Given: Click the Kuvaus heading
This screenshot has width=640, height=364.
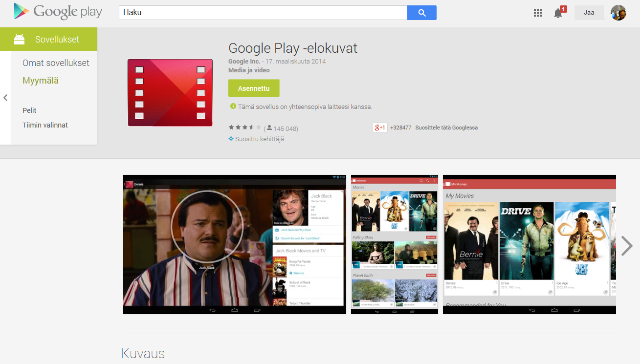Looking at the screenshot, I should [x=143, y=354].
